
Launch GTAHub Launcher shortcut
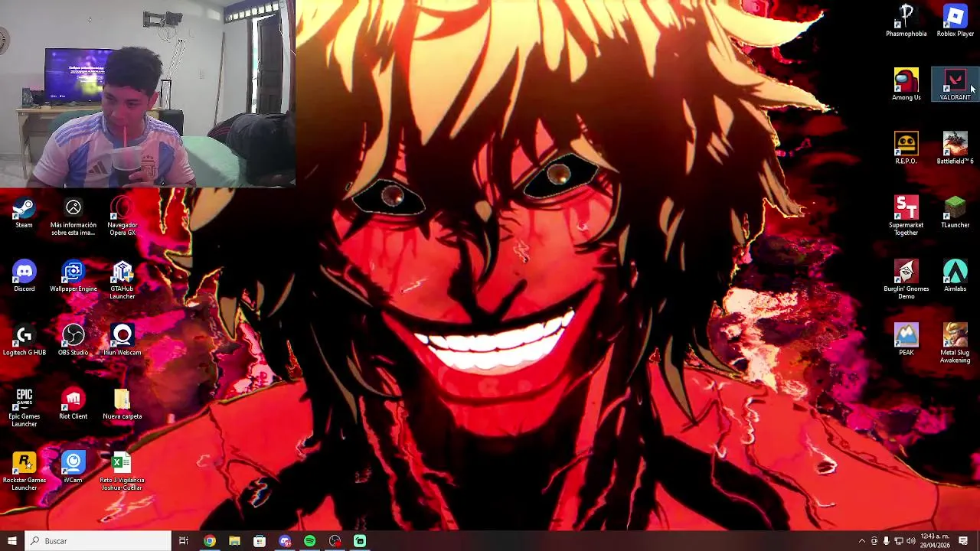pos(122,280)
